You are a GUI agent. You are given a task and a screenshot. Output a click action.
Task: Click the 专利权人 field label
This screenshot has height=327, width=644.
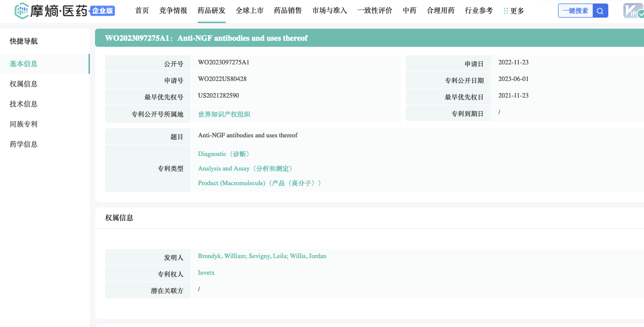170,274
